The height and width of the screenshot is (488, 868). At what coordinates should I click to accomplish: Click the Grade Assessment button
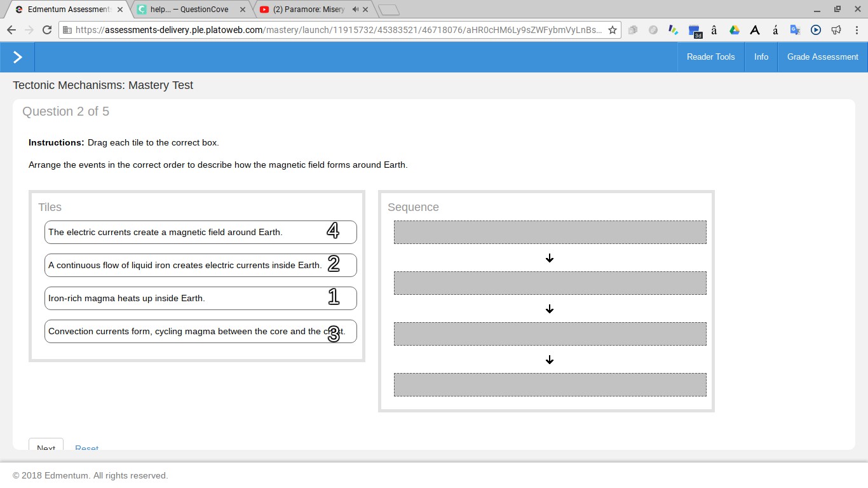pyautogui.click(x=822, y=57)
